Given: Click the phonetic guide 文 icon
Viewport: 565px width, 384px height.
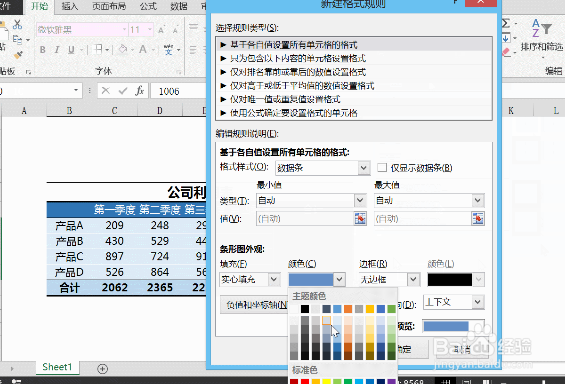Looking at the screenshot, I should coord(168,49).
